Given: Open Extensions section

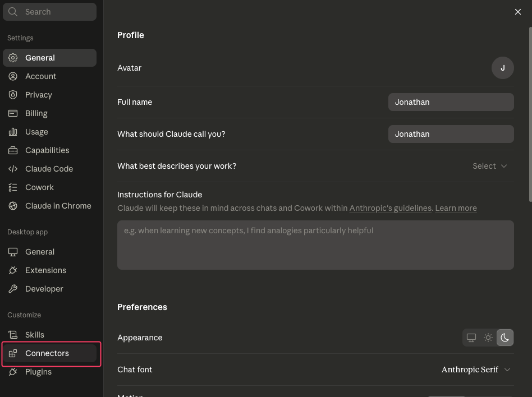Looking at the screenshot, I should pos(49,270).
